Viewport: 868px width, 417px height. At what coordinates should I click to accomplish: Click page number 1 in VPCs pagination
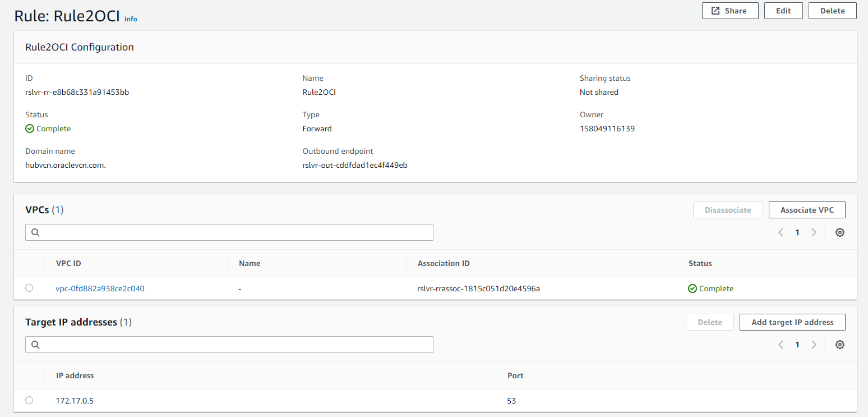point(797,232)
